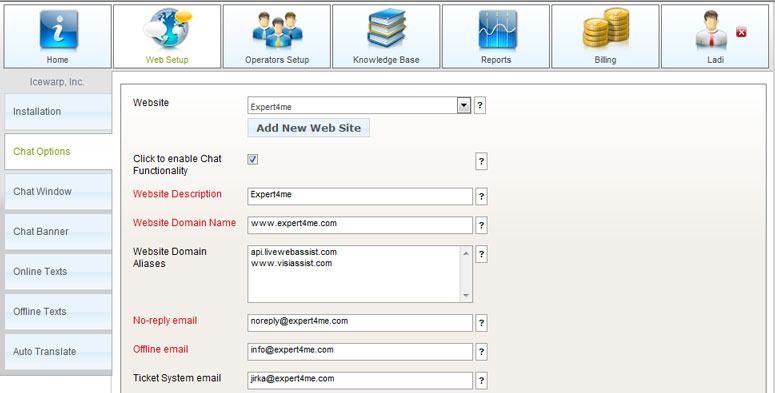Select the Web Setup globe icon
Viewport: 775px width, 393px height.
(x=168, y=28)
